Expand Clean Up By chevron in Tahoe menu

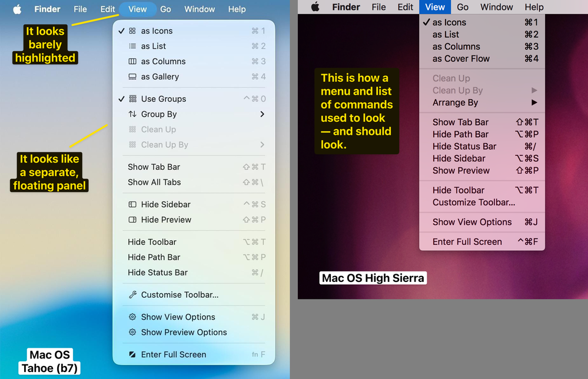pos(262,145)
